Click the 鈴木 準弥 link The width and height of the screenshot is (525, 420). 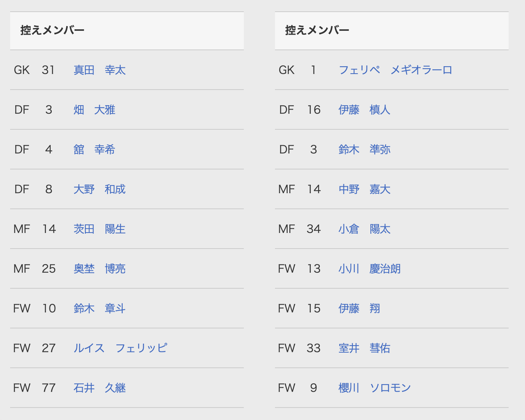tap(364, 150)
